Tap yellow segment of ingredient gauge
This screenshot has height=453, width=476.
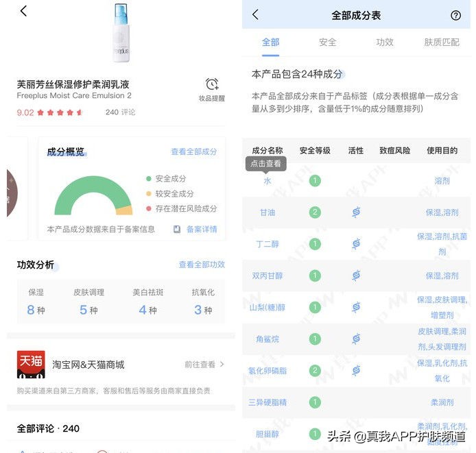(124, 210)
